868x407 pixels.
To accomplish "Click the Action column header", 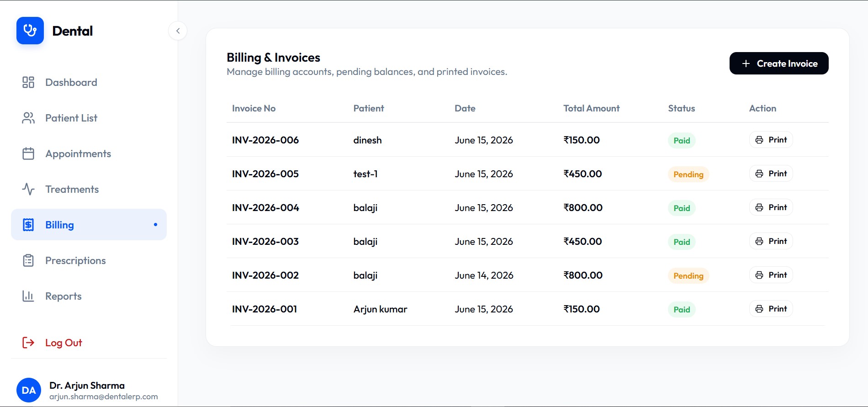I will 762,108.
